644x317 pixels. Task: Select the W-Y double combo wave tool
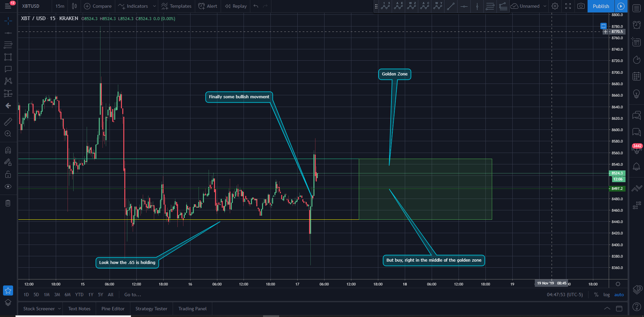(438, 6)
